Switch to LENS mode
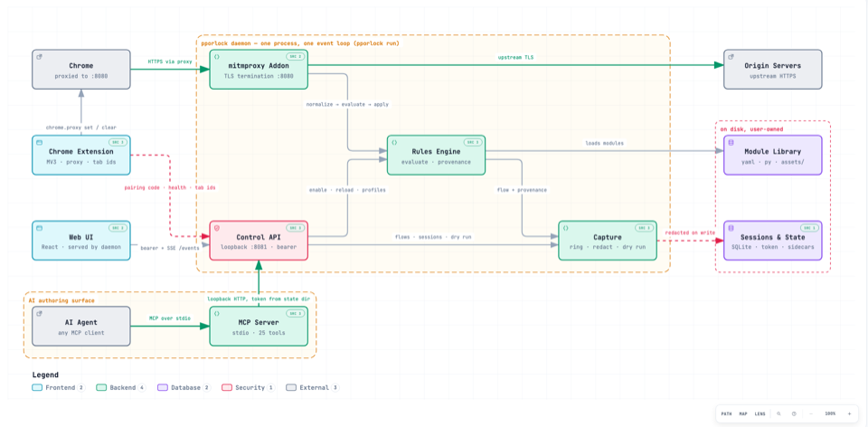The width and height of the screenshot is (868, 427). [760, 413]
